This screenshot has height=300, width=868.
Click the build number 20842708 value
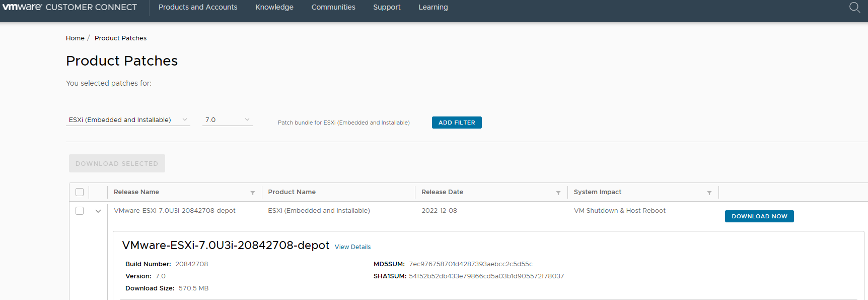pyautogui.click(x=191, y=264)
